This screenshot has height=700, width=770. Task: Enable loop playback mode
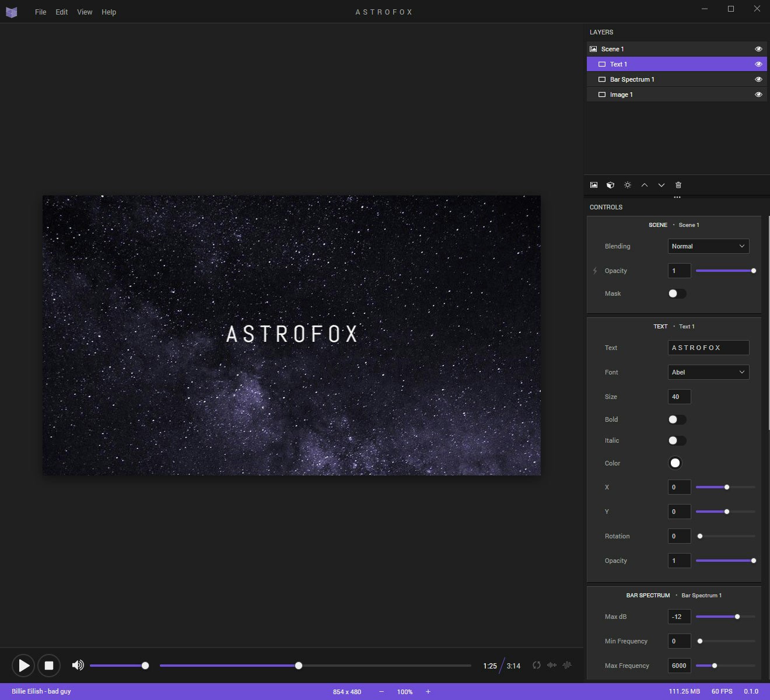tap(536, 665)
